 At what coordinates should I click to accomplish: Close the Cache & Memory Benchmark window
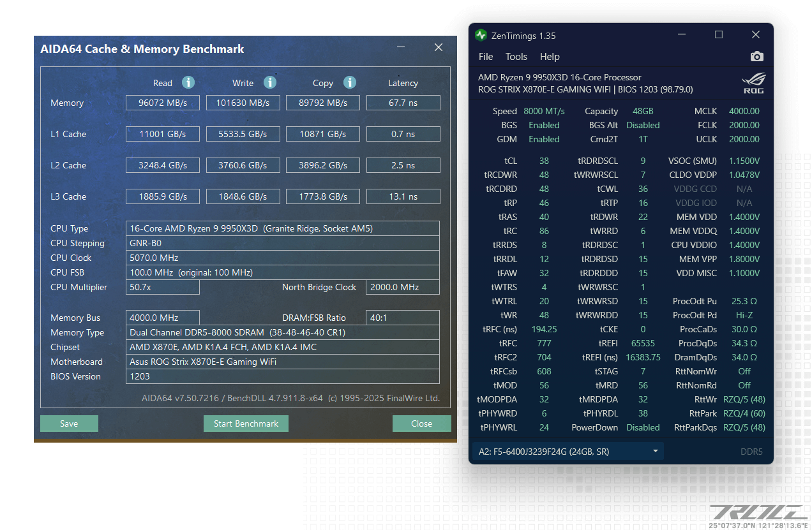pos(422,423)
